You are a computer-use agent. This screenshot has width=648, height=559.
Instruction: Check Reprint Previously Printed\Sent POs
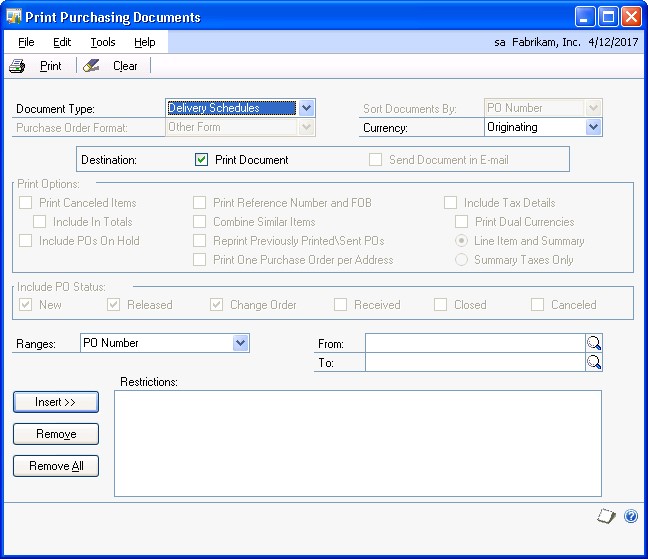pos(200,240)
